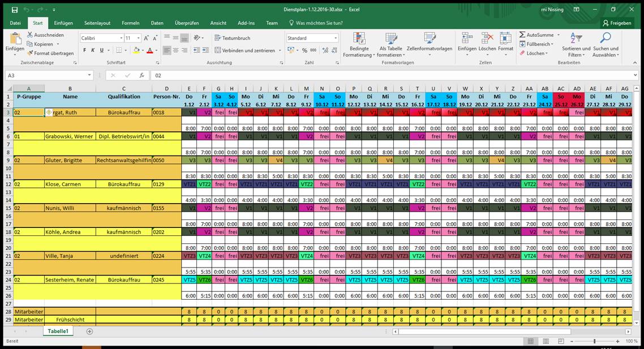Switch to the Daten tab

157,23
